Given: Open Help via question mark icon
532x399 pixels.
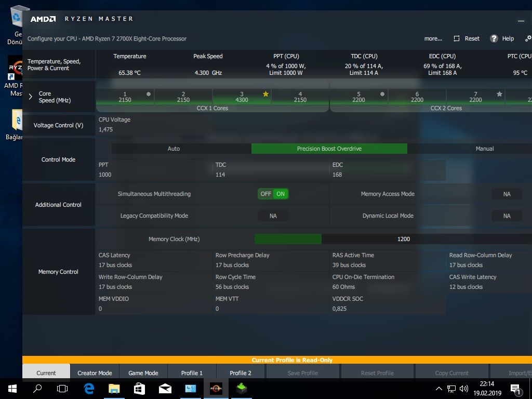Looking at the screenshot, I should [x=494, y=38].
